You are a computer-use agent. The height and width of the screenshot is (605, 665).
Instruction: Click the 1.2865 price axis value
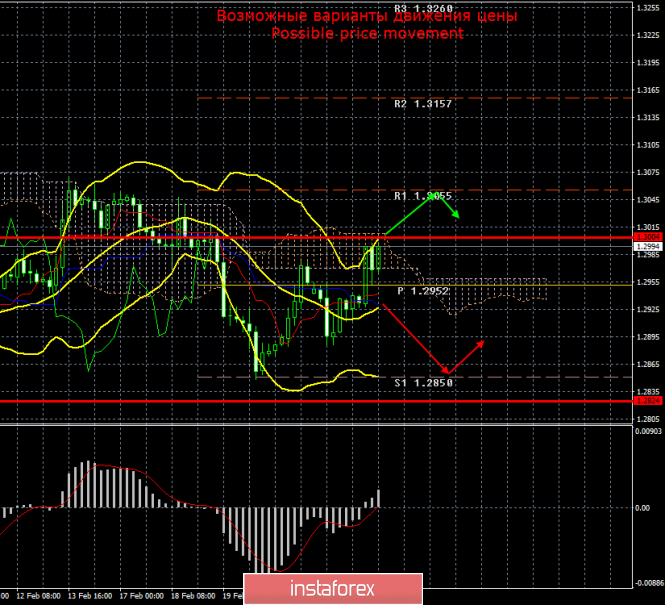(648, 364)
